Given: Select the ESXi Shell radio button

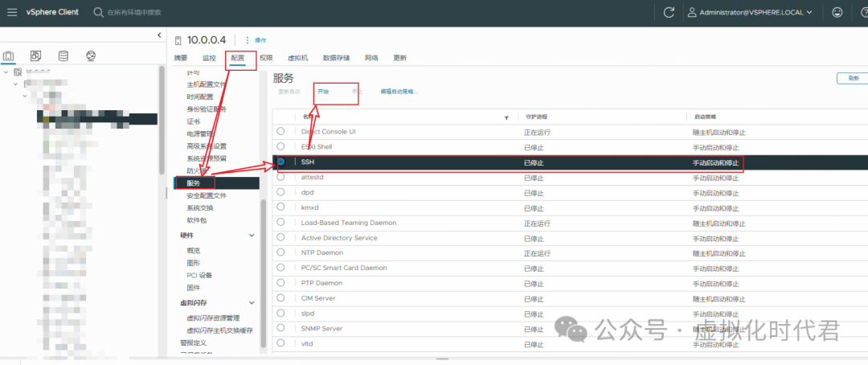Looking at the screenshot, I should pyautogui.click(x=280, y=146).
